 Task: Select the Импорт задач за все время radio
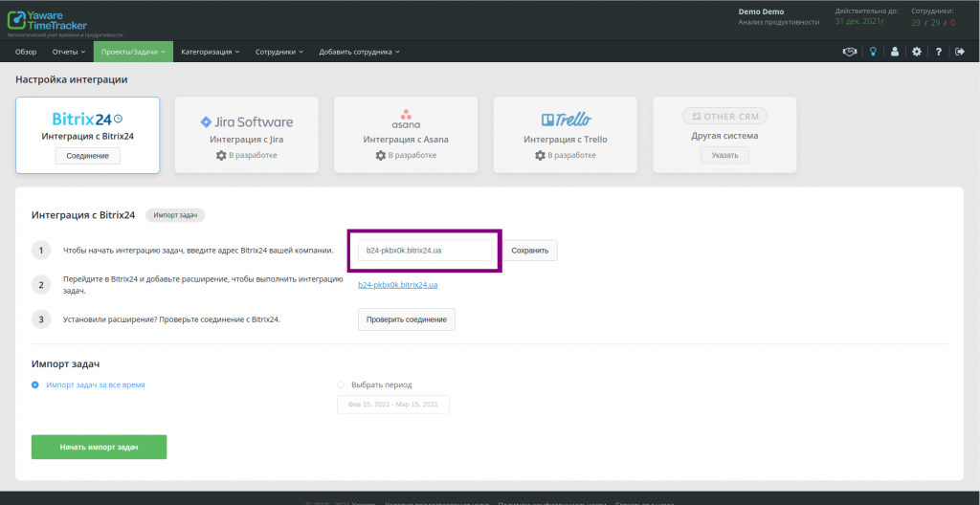pyautogui.click(x=35, y=385)
